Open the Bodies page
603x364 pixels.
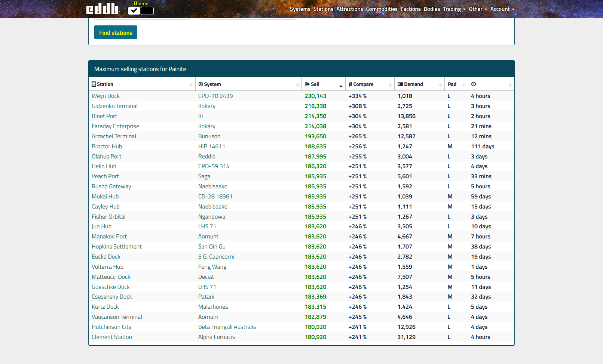tap(432, 9)
